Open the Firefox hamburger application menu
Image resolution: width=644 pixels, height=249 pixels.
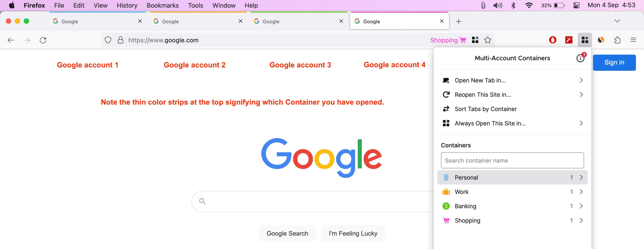pyautogui.click(x=633, y=40)
